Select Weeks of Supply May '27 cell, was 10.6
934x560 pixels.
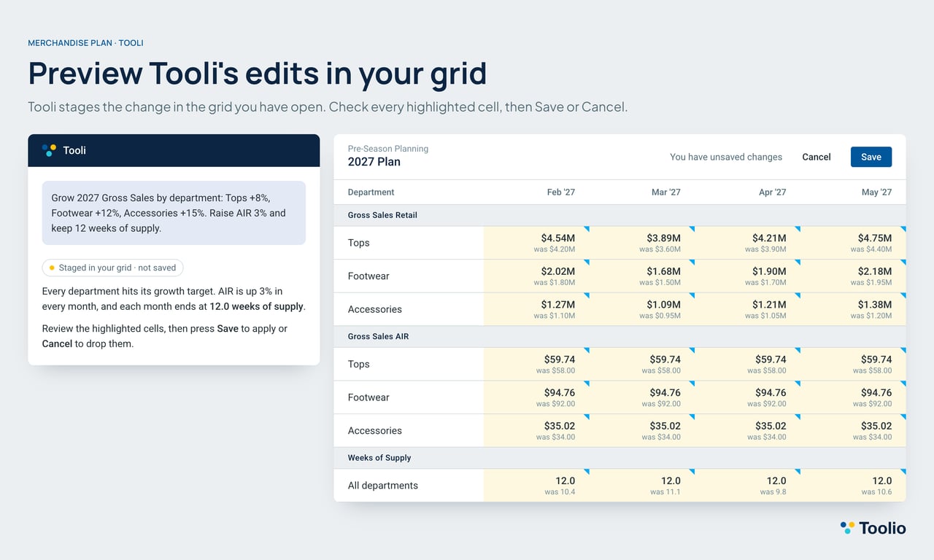[854, 486]
